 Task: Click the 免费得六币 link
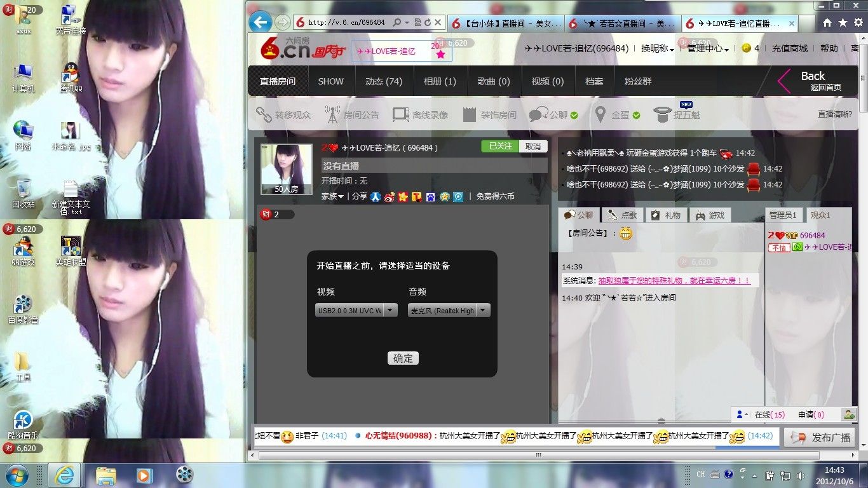495,196
